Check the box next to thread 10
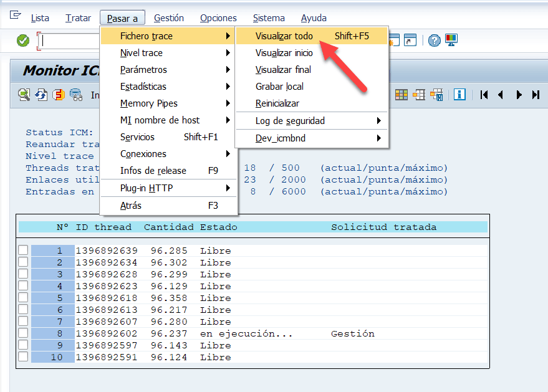This screenshot has width=548, height=392. point(23,357)
